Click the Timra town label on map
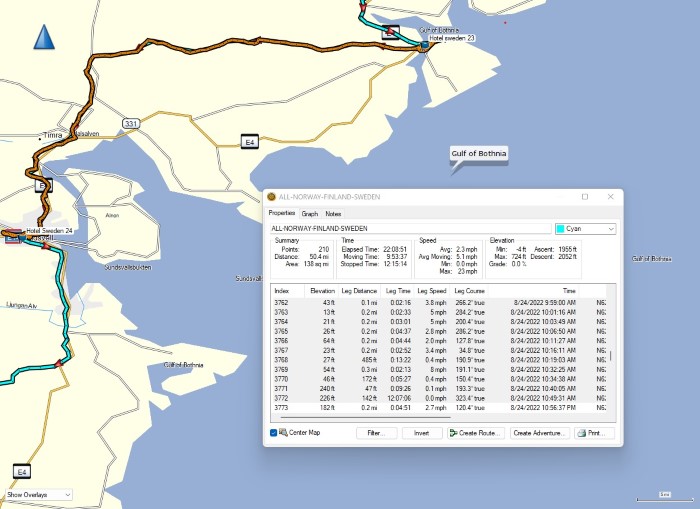 53,135
